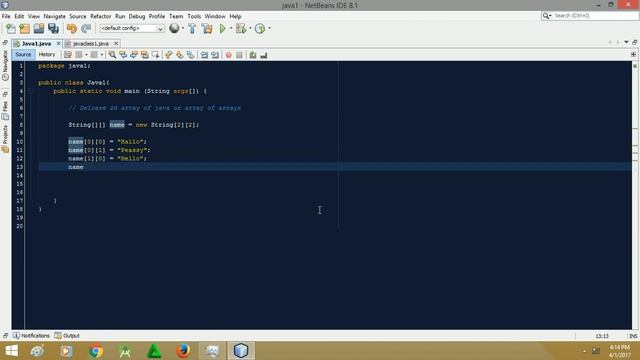
Task: Stop macro recording
Action: click(240, 55)
